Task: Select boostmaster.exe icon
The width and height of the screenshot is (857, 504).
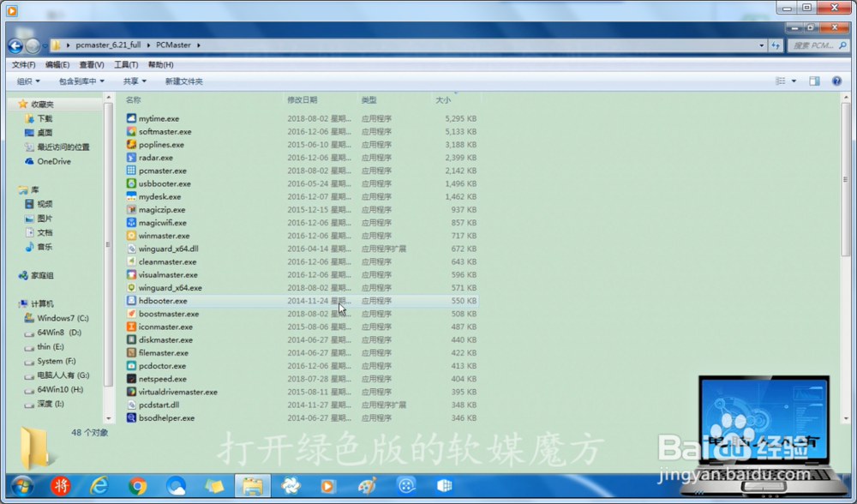Action: pos(131,314)
